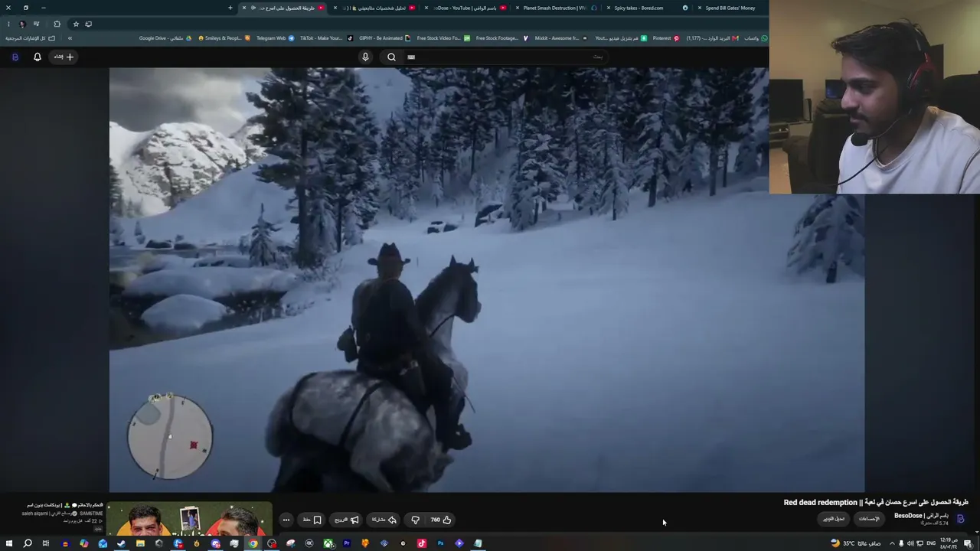Open Task View from the taskbar

(x=46, y=543)
